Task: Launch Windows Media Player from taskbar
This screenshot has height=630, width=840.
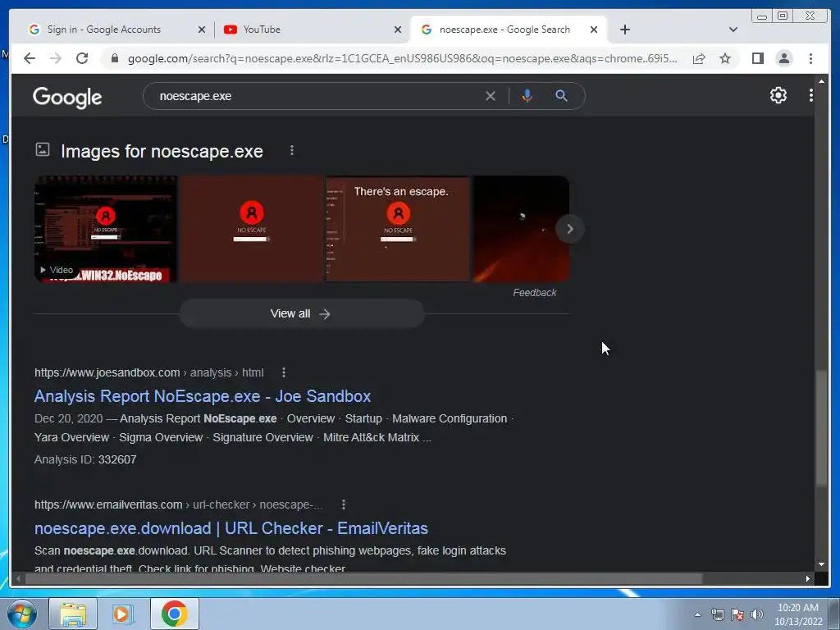Action: 123,614
